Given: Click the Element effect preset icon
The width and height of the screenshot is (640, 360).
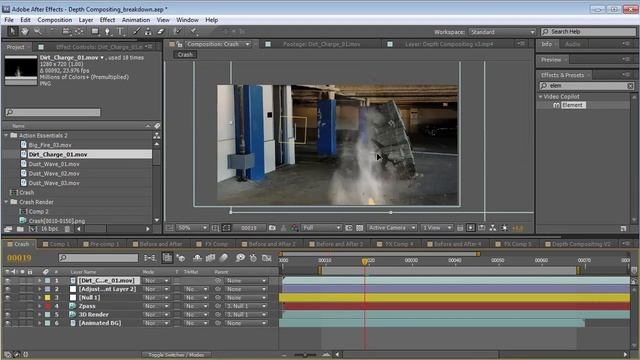Looking at the screenshot, I should click(556, 105).
